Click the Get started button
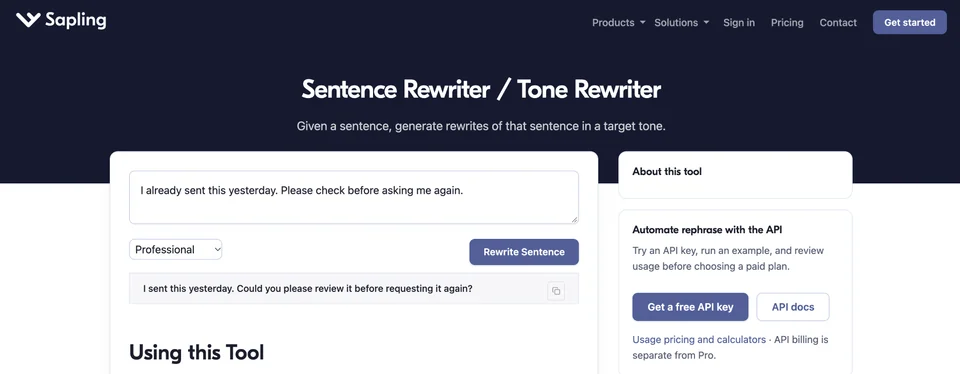960x374 pixels. pos(910,23)
